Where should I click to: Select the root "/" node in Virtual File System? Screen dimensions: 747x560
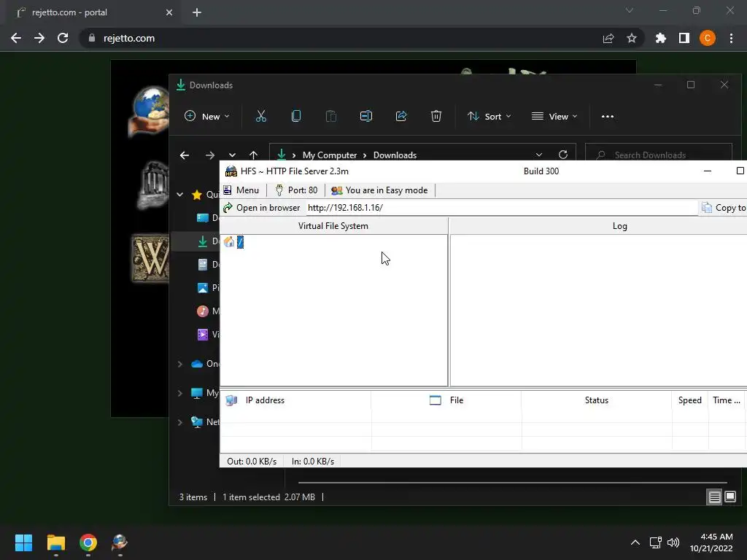click(x=241, y=242)
